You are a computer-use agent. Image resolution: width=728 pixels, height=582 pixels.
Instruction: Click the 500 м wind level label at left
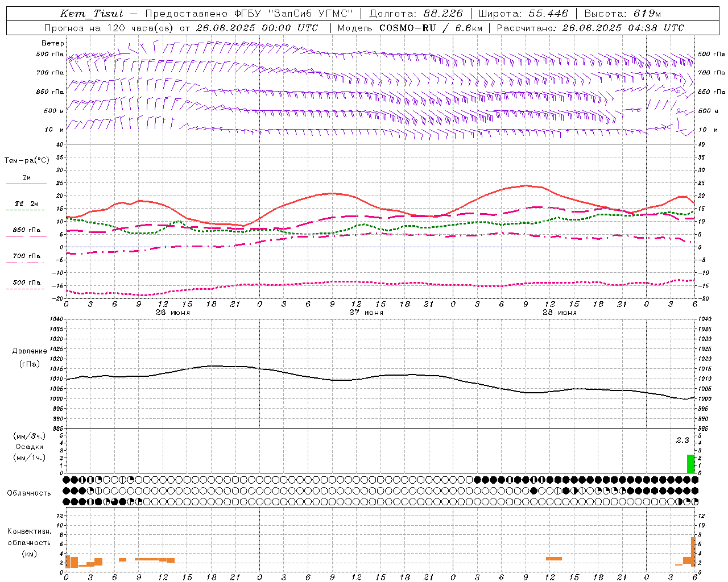pos(54,111)
